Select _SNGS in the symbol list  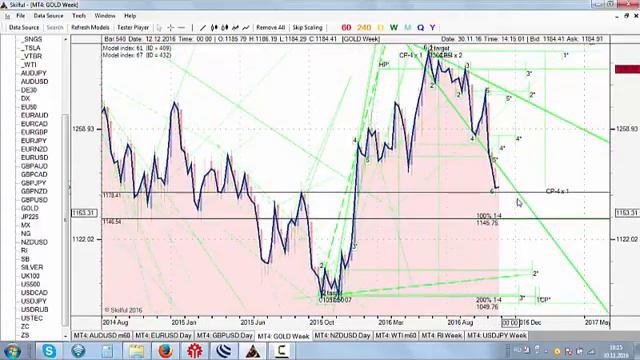pos(31,39)
